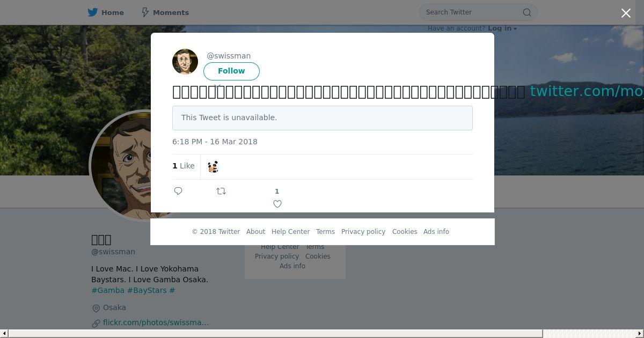Image resolution: width=644 pixels, height=338 pixels.
Task: Click the unavailable tweet box
Action: point(322,117)
